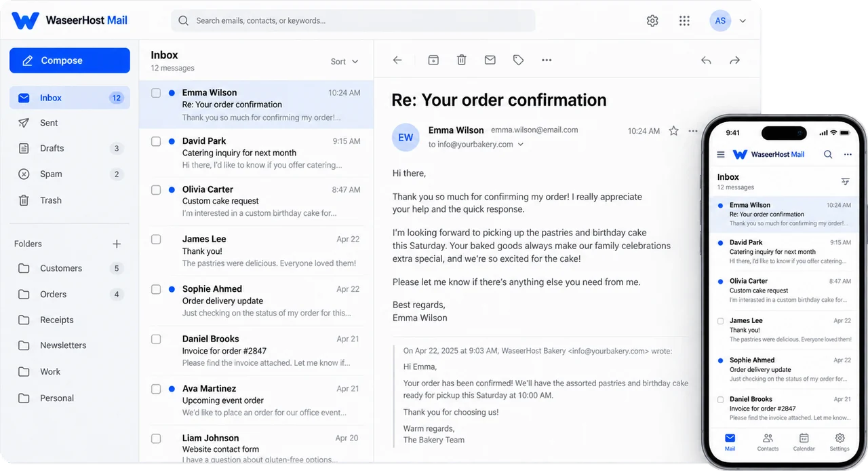The image size is (868, 471).
Task: Forward using the toolbar forward arrow
Action: point(734,60)
